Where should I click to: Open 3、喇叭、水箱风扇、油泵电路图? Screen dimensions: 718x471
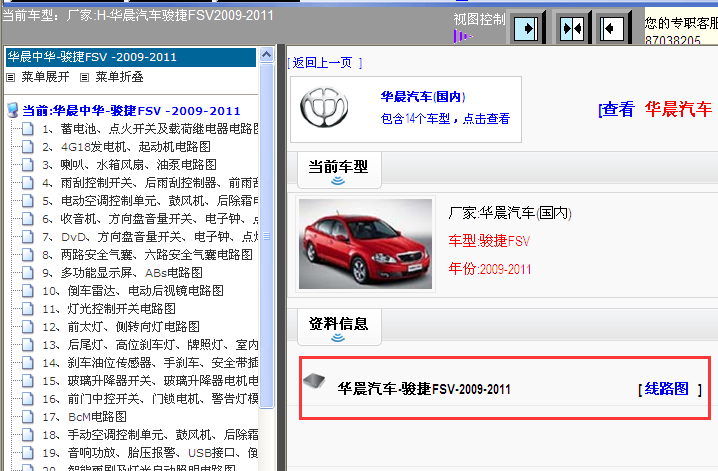coord(130,164)
